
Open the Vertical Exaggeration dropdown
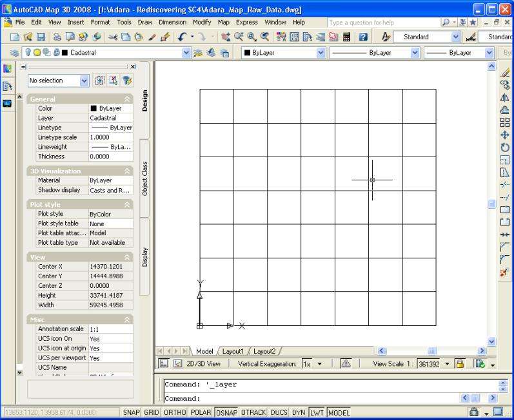pos(319,363)
